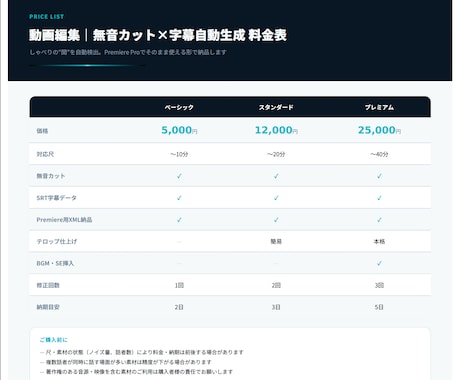Click the '簡易' value in スタンダード column
The image size is (460, 380).
[x=276, y=241]
